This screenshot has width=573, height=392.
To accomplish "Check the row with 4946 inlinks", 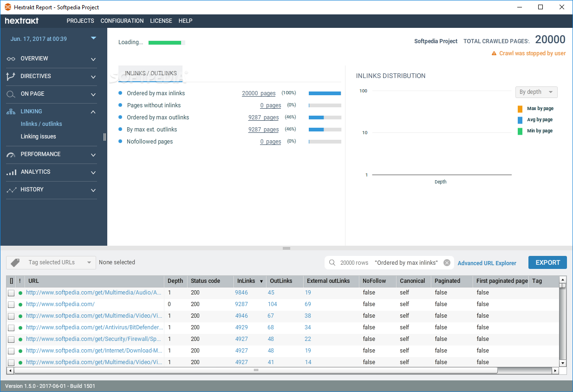I will click(x=11, y=316).
